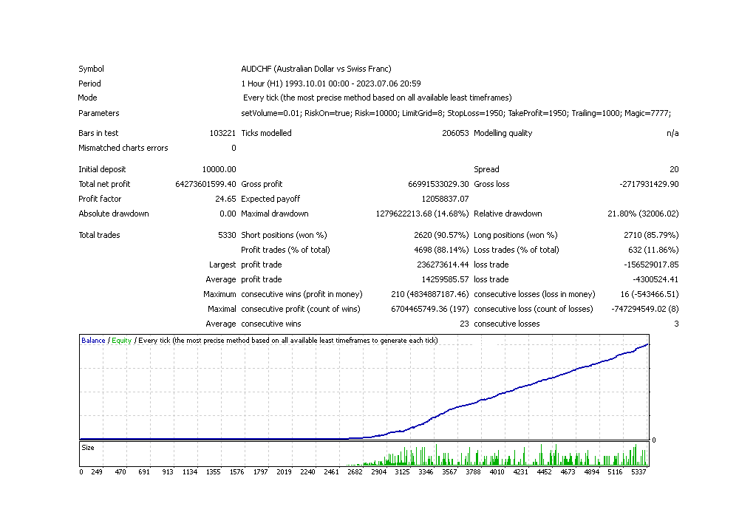Click Absolute drawdown value 0.00
Image resolution: width=756 pixels, height=532 pixels.
(x=228, y=214)
